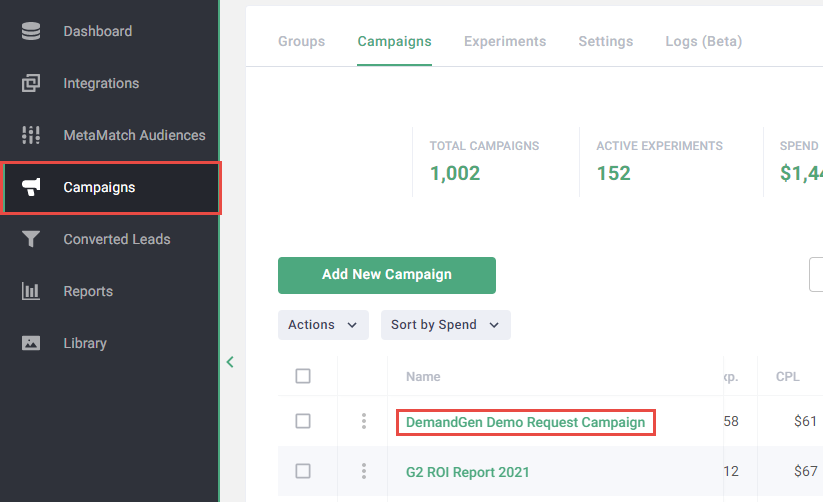Image resolution: width=823 pixels, height=502 pixels.
Task: Open the Sort by Spend dropdown
Action: click(445, 325)
